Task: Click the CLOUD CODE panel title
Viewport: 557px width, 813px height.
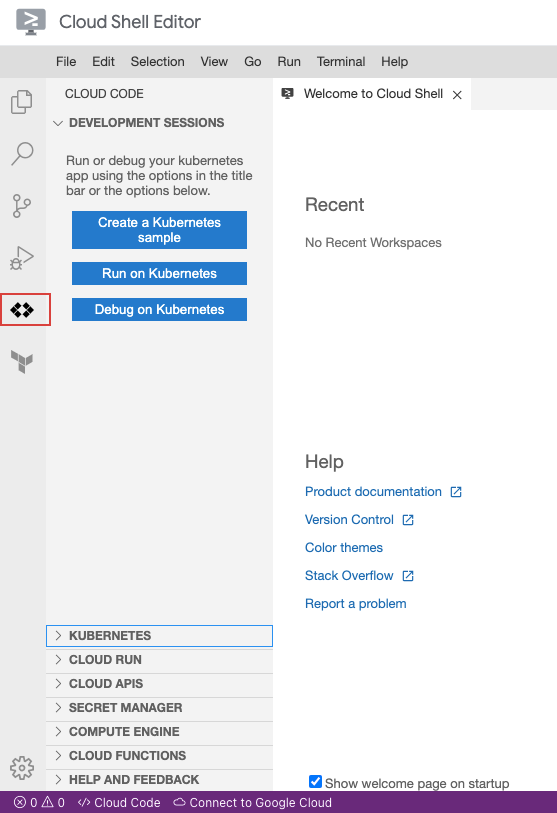Action: (104, 94)
